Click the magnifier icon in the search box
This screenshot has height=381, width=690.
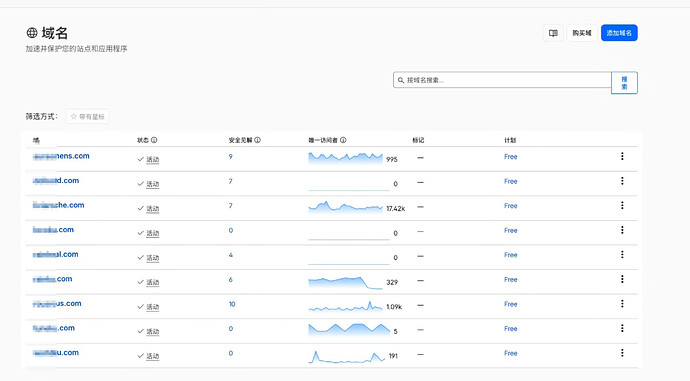(x=401, y=80)
